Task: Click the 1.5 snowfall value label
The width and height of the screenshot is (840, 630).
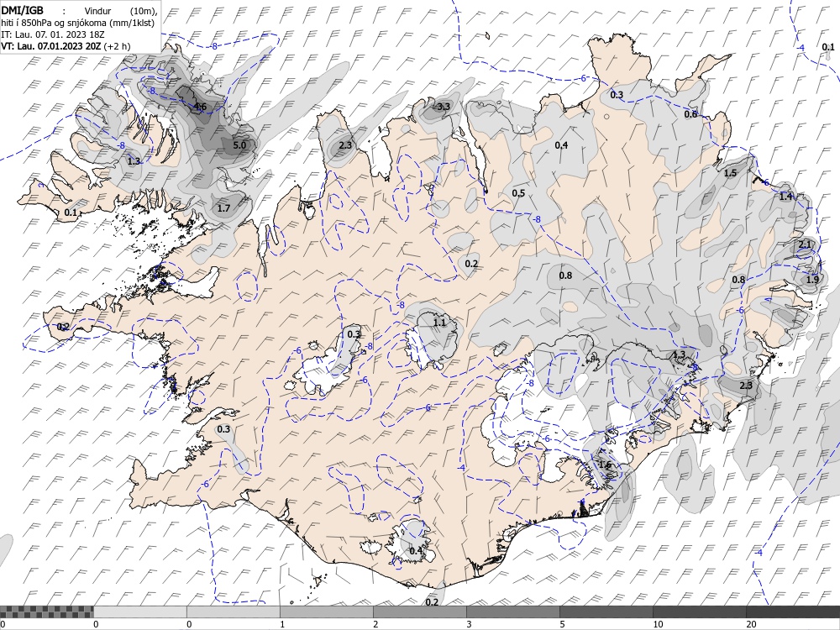Action: pos(730,173)
